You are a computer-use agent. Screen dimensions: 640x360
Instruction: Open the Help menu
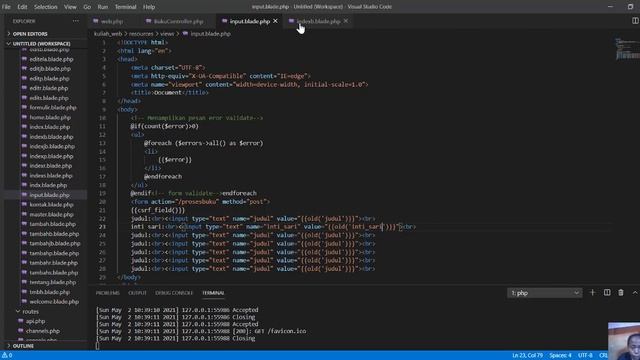(149, 7)
